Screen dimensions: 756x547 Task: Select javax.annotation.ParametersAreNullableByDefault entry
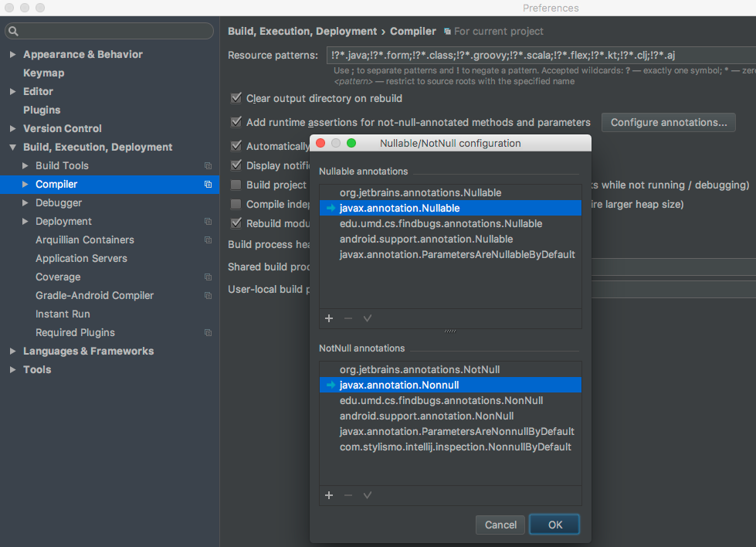(450, 255)
